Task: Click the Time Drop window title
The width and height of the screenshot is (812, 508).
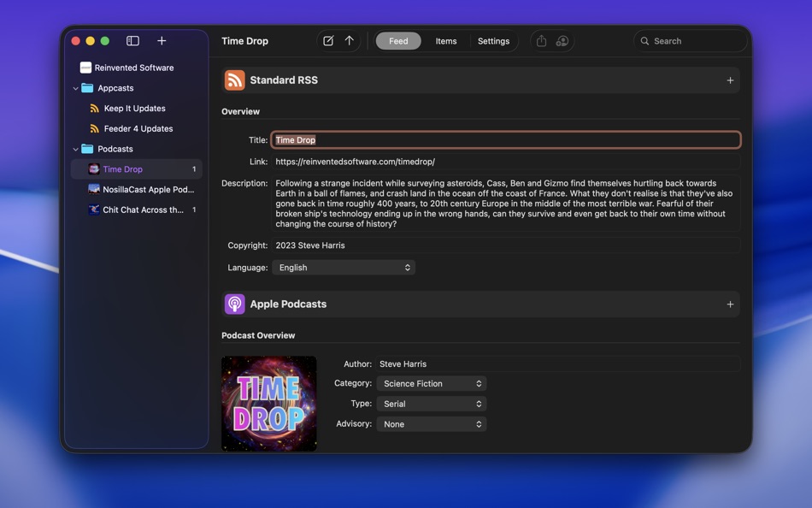Action: [245, 41]
